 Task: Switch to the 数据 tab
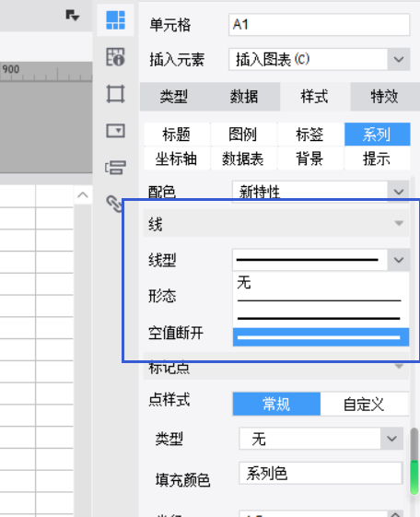[x=244, y=97]
